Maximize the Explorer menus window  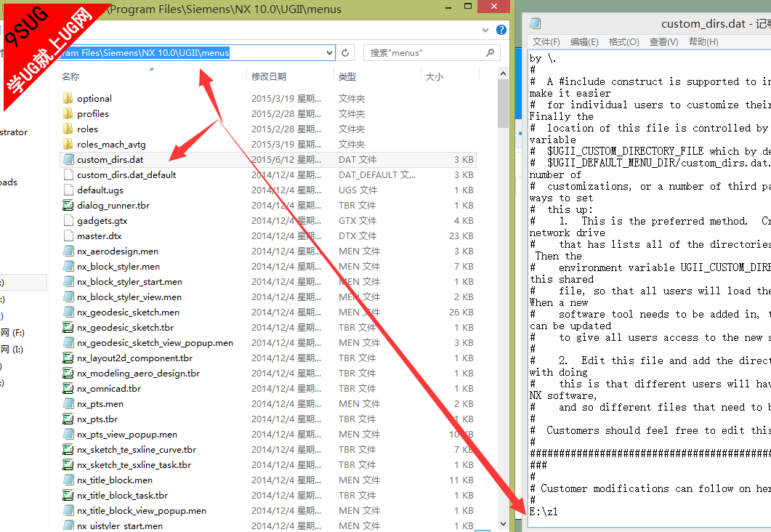point(468,7)
